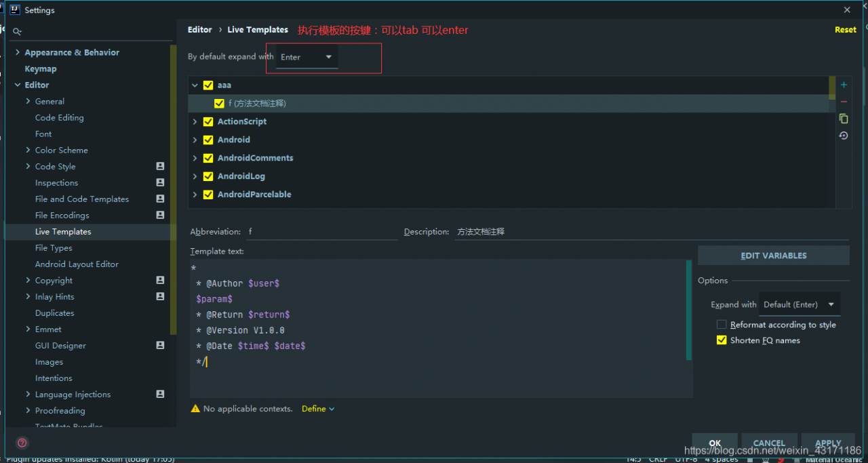Click the settings tree vertical scrollbar
Viewport: 868px width, 463px height.
[x=174, y=190]
